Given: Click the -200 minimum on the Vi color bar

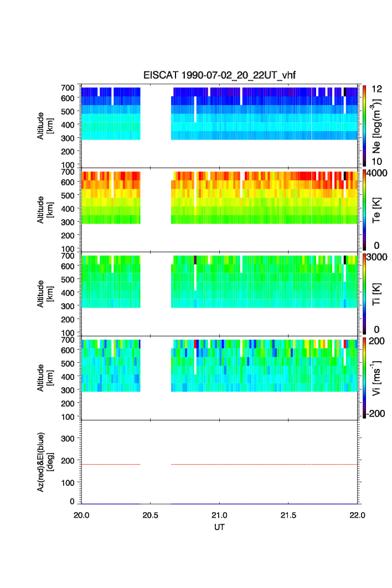Looking at the screenshot, I should 375,414.
